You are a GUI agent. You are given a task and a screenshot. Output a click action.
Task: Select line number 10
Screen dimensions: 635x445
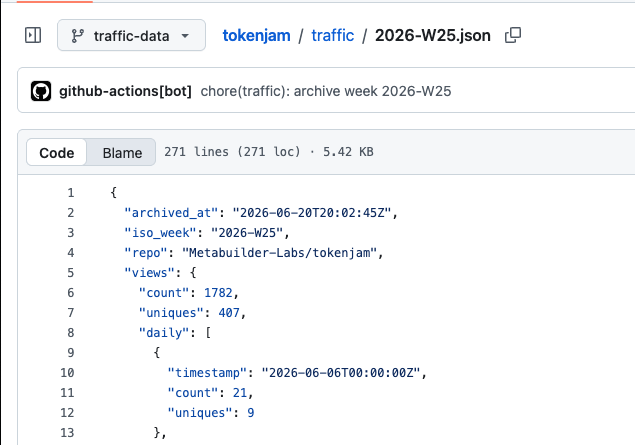click(x=67, y=373)
